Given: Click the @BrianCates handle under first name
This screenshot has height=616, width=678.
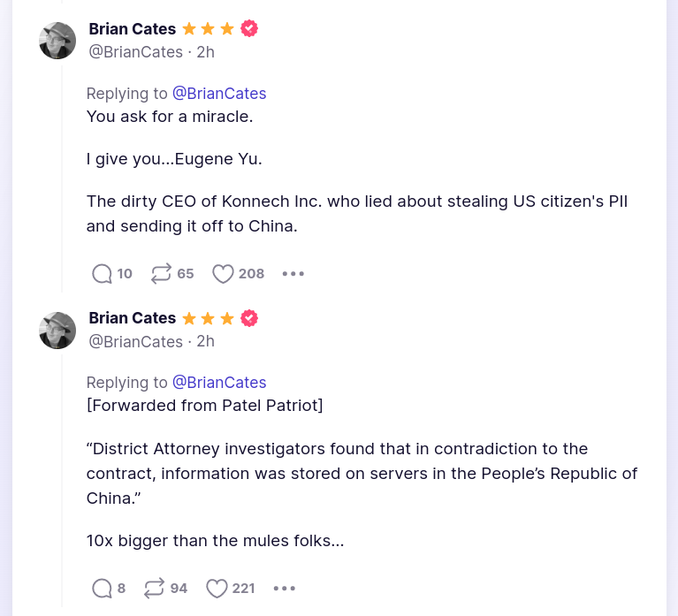Looking at the screenshot, I should coord(136,52).
